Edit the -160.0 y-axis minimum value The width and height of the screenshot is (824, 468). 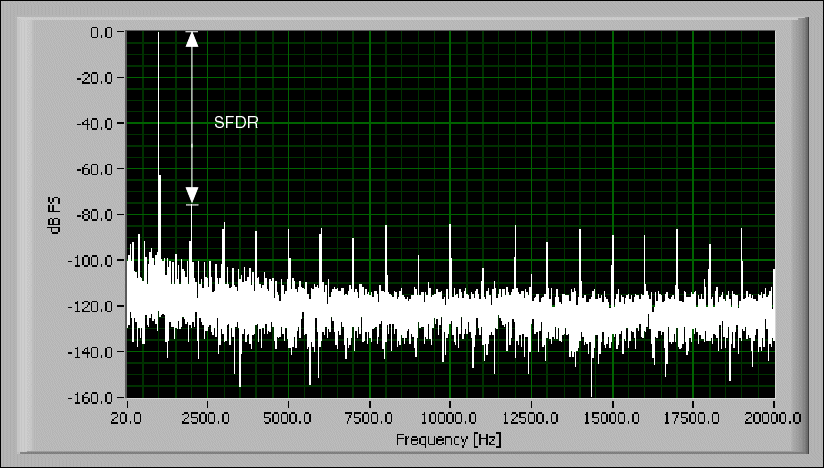pyautogui.click(x=98, y=398)
